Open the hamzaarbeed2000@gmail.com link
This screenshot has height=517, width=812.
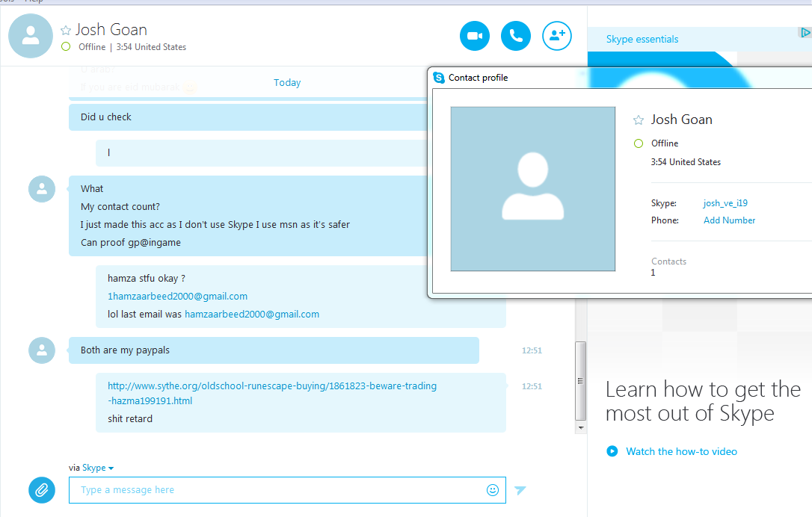pyautogui.click(x=252, y=314)
